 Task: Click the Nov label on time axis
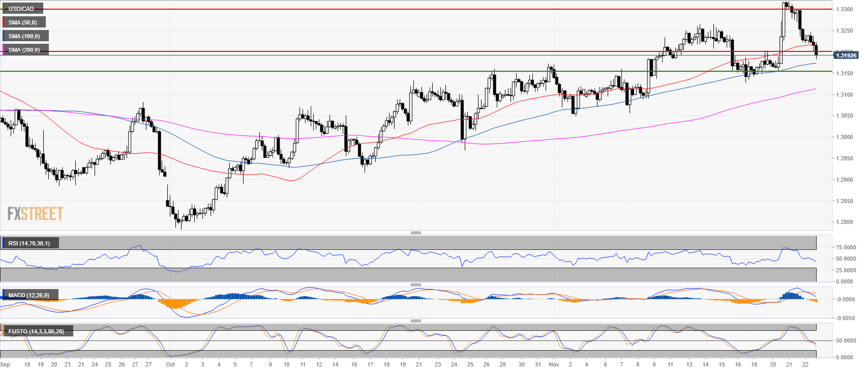point(554,364)
